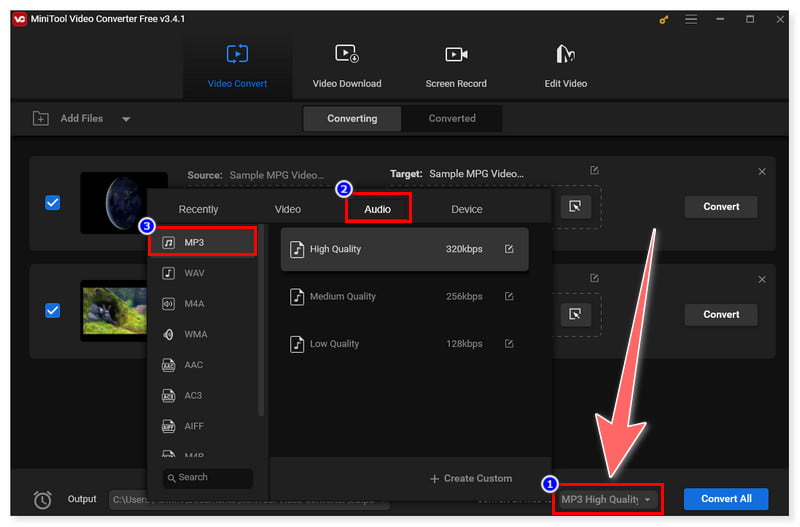800x527 pixels.
Task: Click Create Custom format button
Action: click(470, 479)
